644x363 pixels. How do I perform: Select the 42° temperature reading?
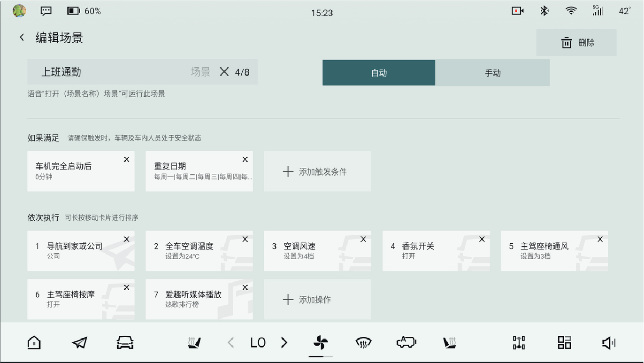coord(625,11)
